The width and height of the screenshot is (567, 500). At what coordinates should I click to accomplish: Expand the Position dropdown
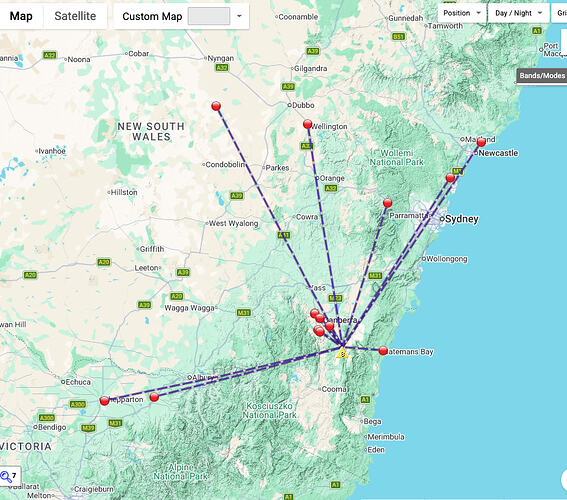tap(461, 13)
